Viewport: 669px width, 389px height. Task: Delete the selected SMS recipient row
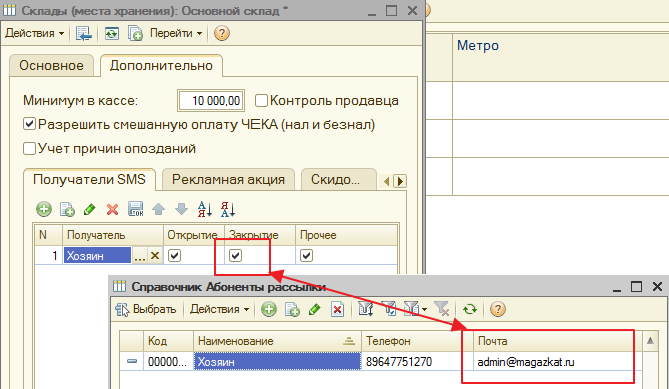(x=112, y=209)
